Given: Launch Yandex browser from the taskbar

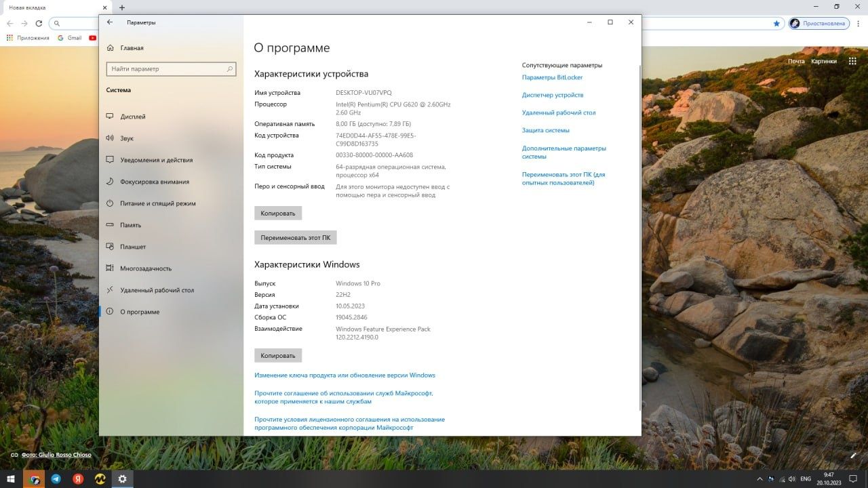Looking at the screenshot, I should click(x=78, y=479).
